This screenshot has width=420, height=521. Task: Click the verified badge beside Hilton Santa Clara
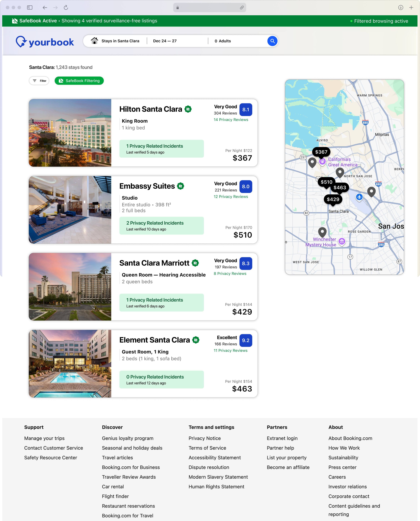pos(188,109)
